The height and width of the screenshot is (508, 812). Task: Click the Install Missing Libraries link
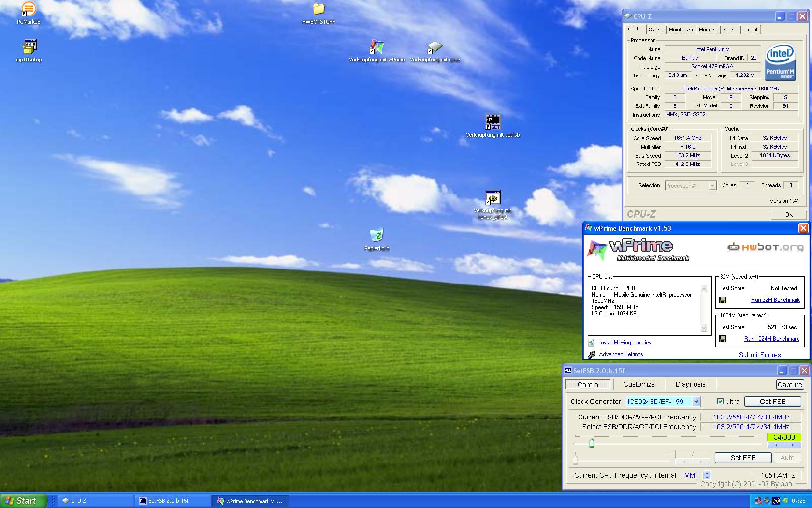click(x=625, y=343)
